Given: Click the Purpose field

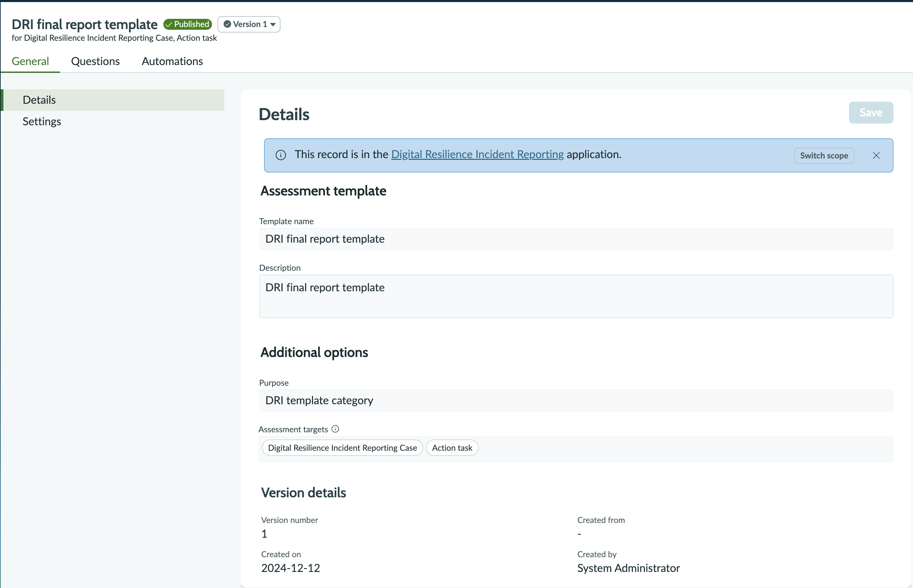Looking at the screenshot, I should (x=576, y=400).
